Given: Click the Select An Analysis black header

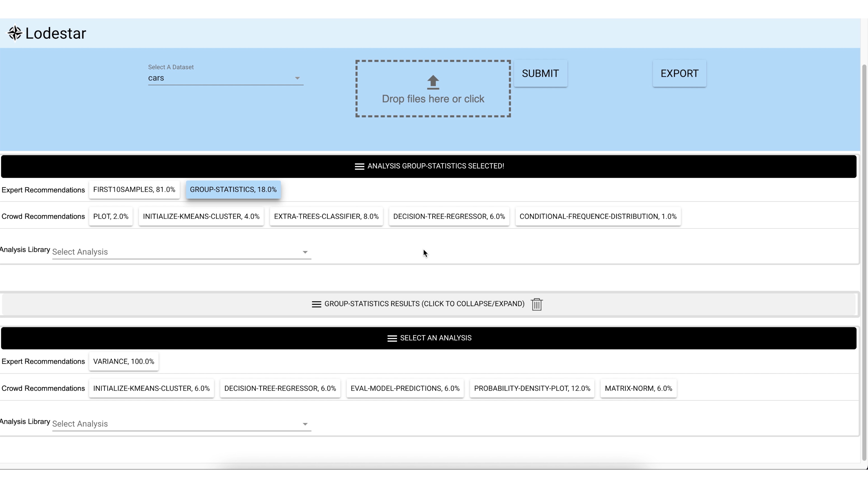Looking at the screenshot, I should (x=429, y=338).
